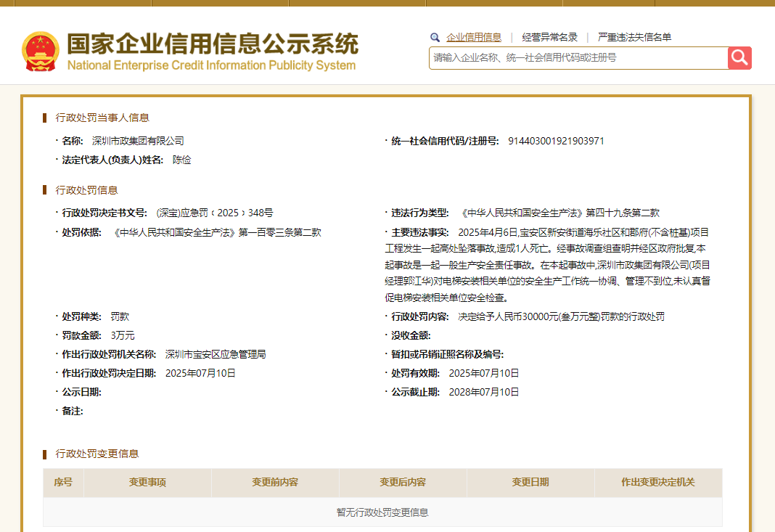The height and width of the screenshot is (532, 775).
Task: Click the 暂无行政处罚变更信息 empty table message
Action: [x=382, y=512]
